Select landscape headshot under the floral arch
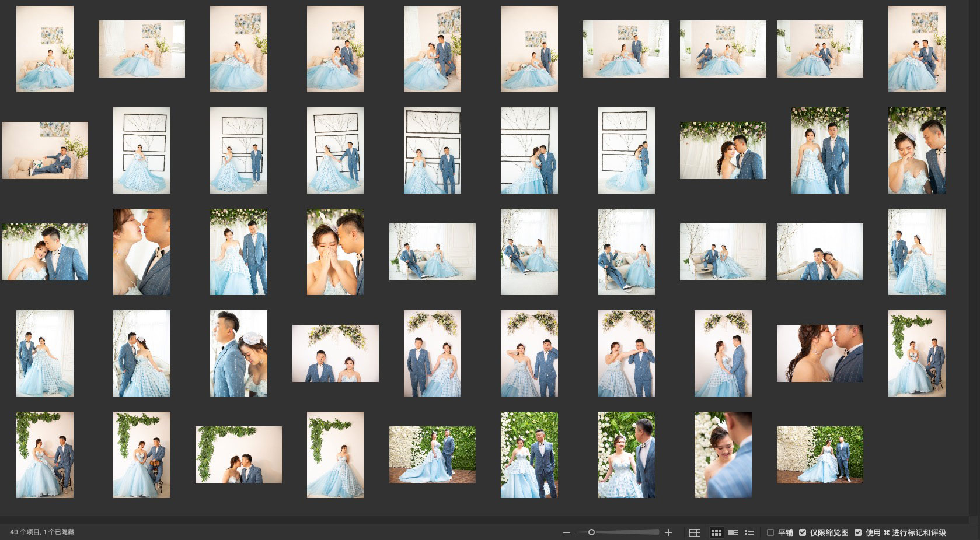Screen dimensions: 980x540 coord(336,353)
